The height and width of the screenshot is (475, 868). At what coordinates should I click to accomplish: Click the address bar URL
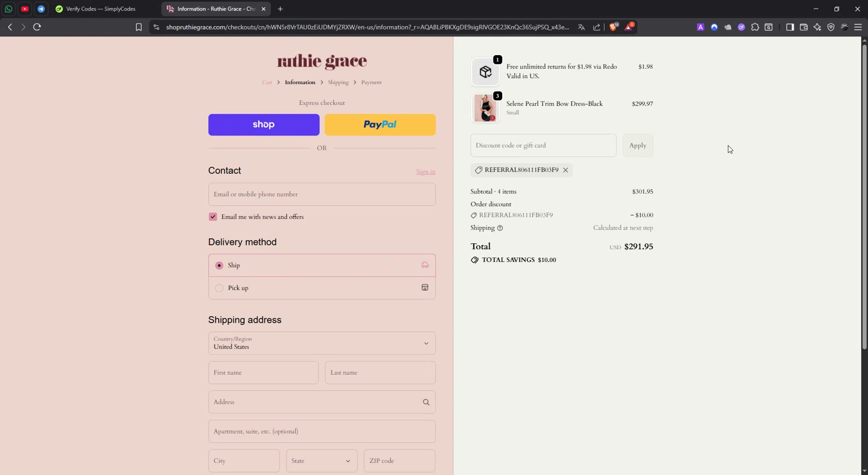[x=367, y=27]
